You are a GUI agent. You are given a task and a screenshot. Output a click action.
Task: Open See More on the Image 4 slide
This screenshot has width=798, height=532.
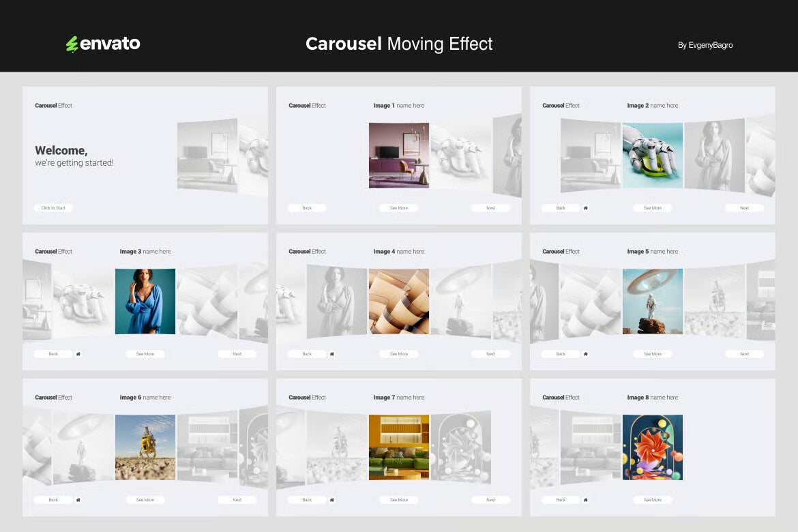pos(398,353)
